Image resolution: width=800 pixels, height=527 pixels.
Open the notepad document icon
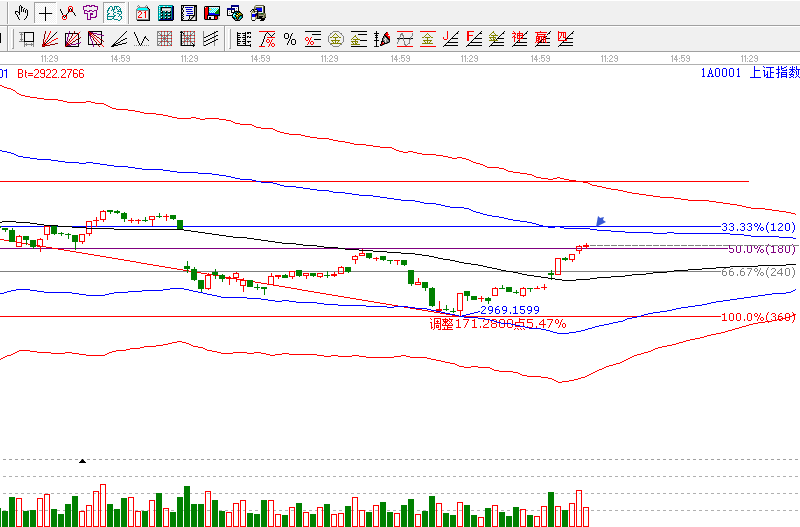click(x=189, y=13)
